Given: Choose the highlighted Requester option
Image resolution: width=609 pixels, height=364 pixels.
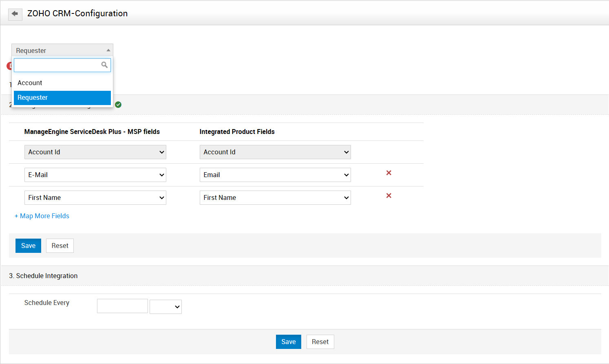Looking at the screenshot, I should 62,98.
